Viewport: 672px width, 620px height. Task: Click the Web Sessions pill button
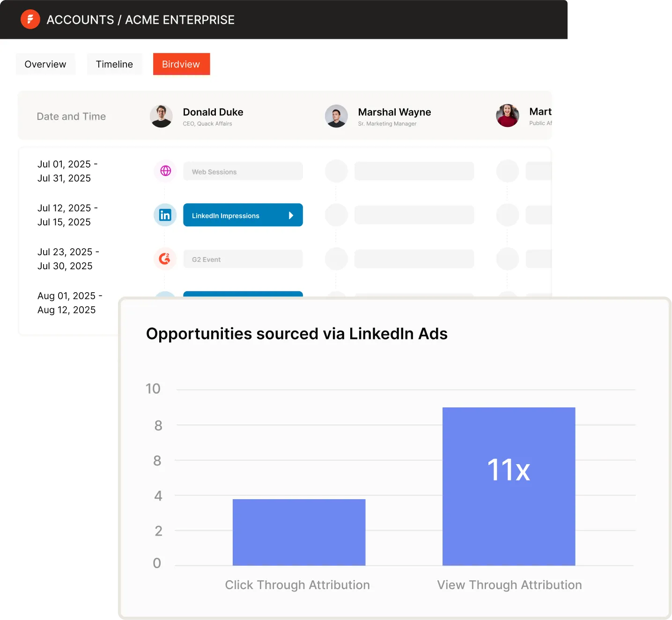click(243, 171)
